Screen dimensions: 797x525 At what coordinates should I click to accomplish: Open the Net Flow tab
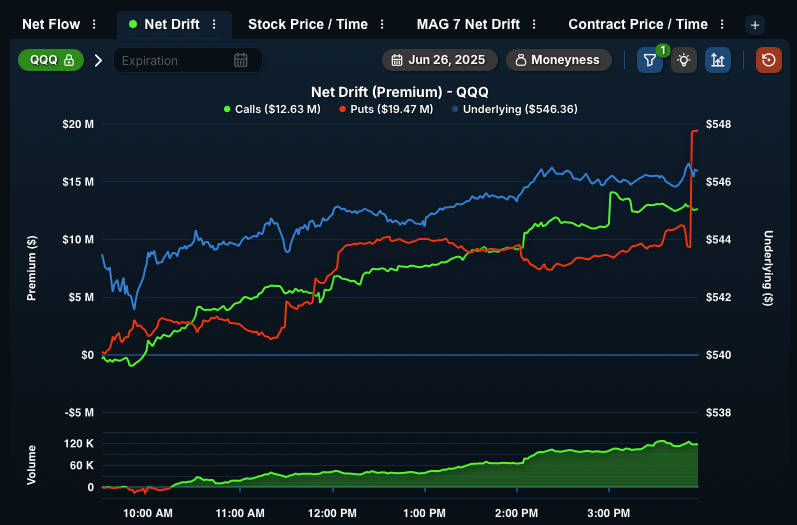coord(51,24)
